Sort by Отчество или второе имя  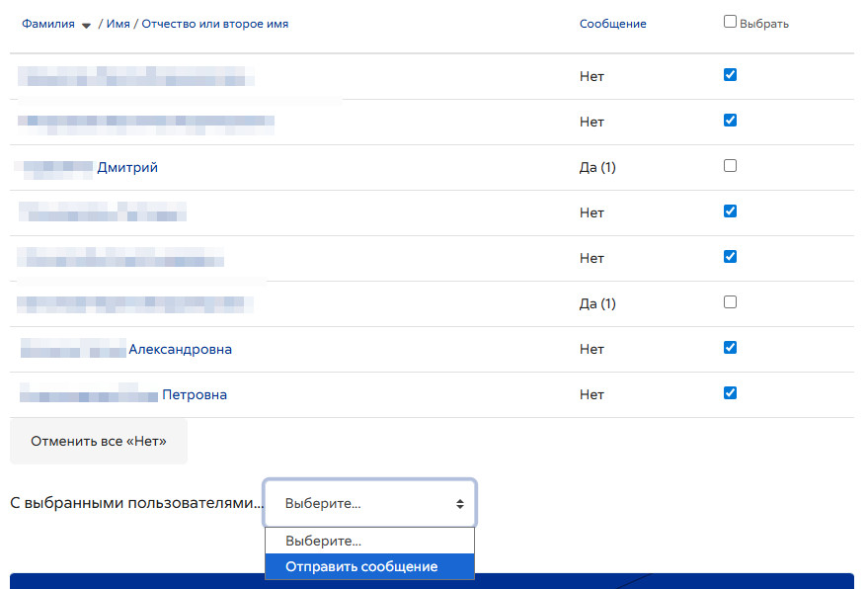[x=215, y=24]
